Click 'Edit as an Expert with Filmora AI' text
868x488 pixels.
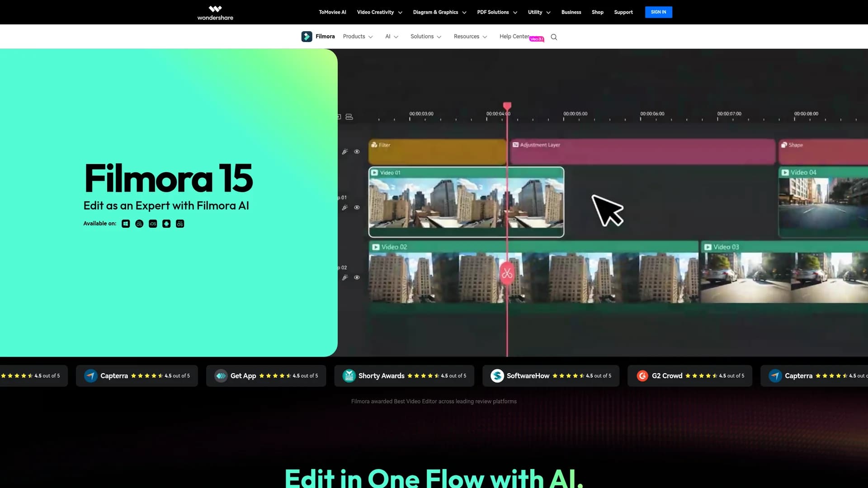coord(166,206)
